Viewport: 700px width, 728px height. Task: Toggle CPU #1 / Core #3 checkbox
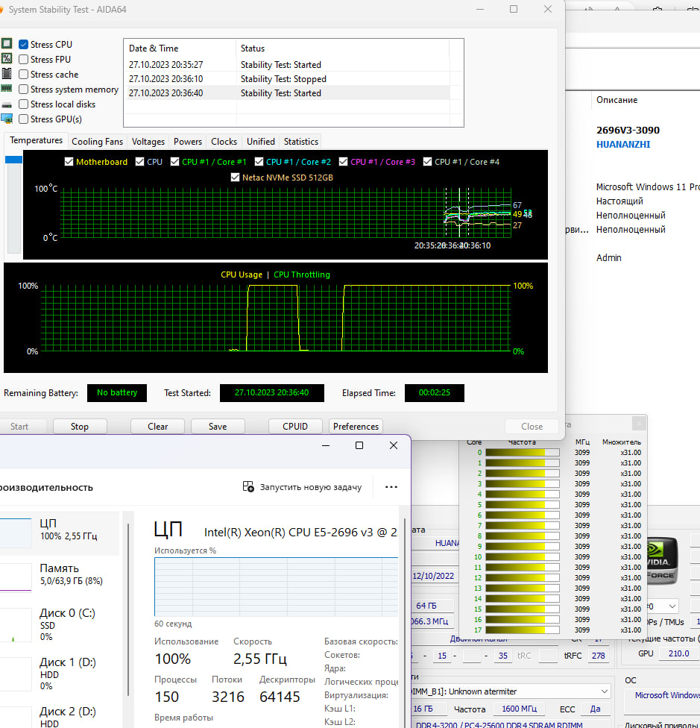point(343,162)
